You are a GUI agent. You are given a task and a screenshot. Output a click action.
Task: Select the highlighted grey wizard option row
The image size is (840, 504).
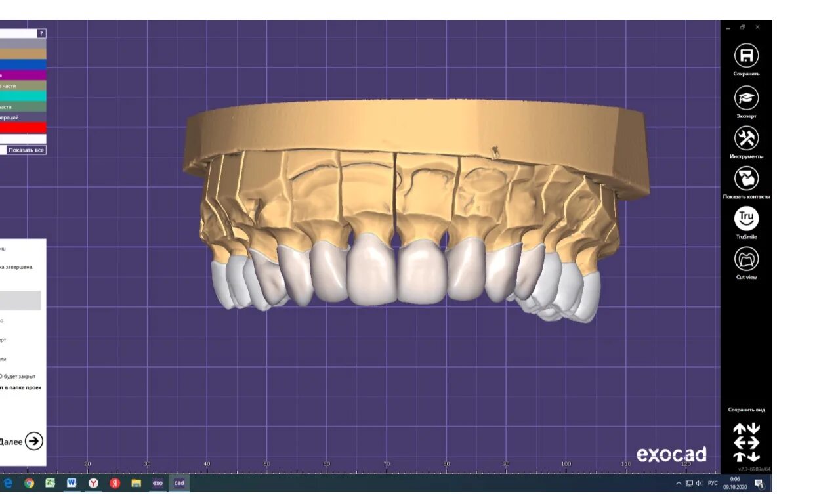pos(20,301)
